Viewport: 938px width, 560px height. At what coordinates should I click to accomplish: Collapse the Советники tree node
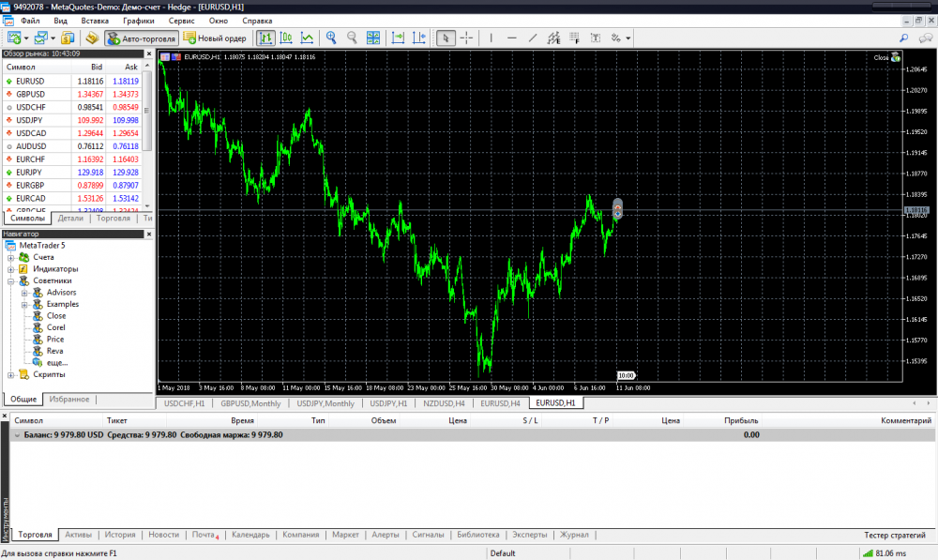pos(11,280)
